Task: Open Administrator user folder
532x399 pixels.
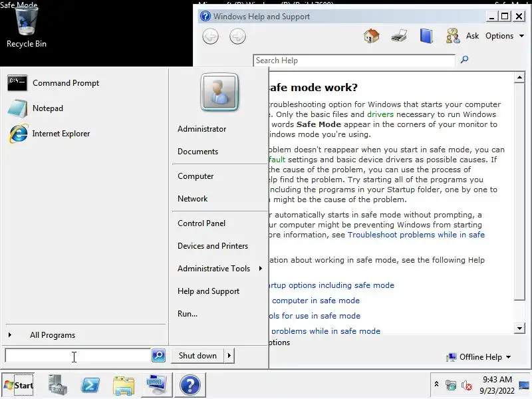Action: click(x=202, y=129)
